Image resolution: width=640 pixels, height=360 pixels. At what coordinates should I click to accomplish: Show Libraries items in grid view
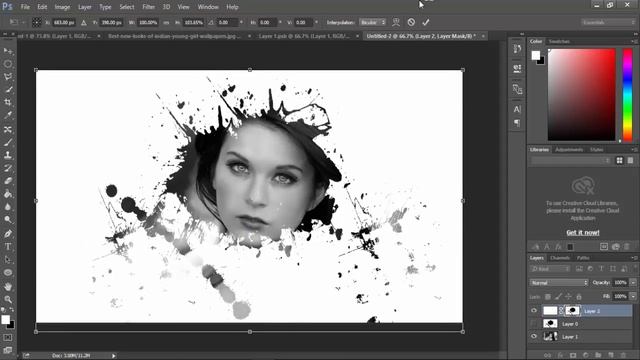click(620, 161)
